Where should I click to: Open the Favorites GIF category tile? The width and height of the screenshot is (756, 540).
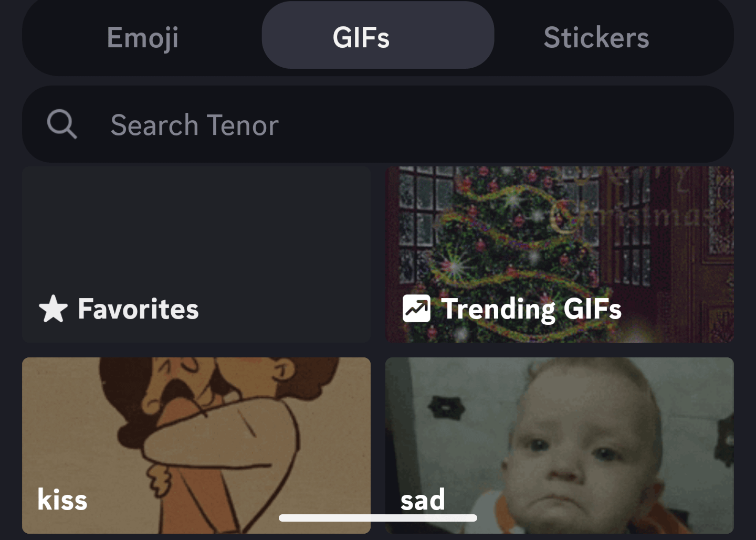click(196, 255)
